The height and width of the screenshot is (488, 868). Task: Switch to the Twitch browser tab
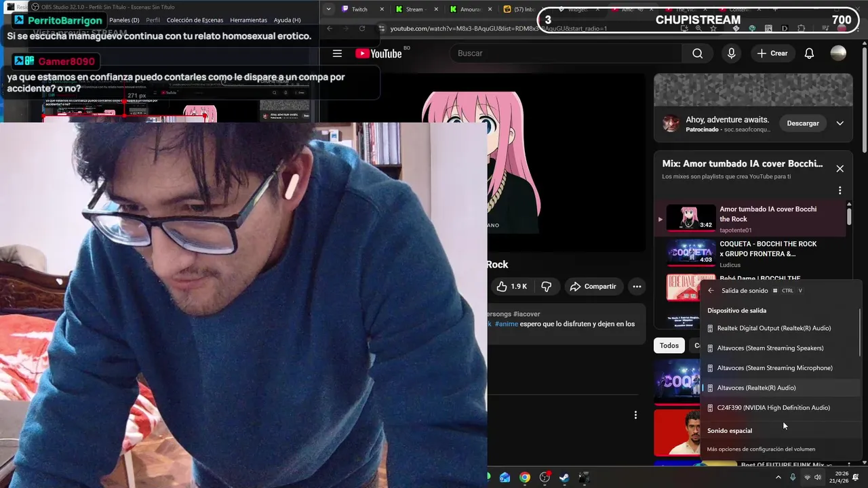359,9
